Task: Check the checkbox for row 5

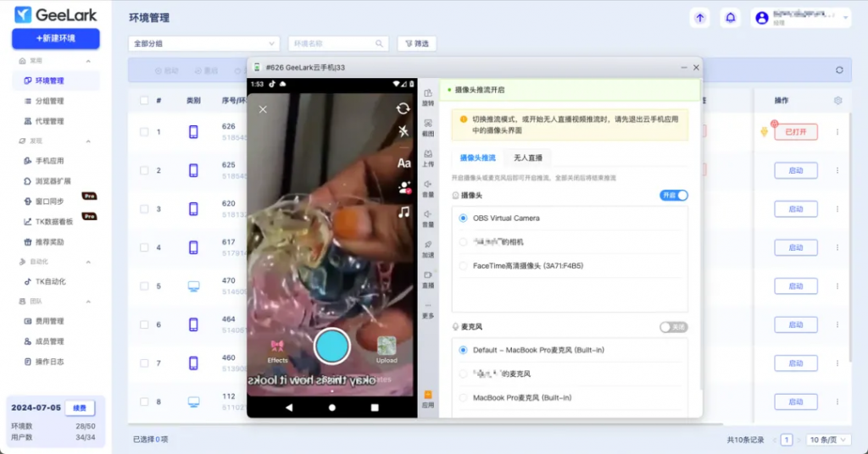Action: [x=144, y=286]
